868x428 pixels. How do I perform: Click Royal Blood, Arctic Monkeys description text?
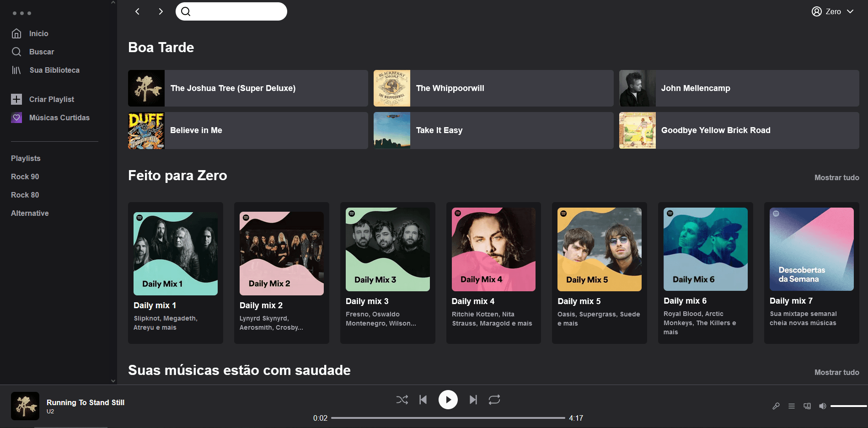(700, 323)
